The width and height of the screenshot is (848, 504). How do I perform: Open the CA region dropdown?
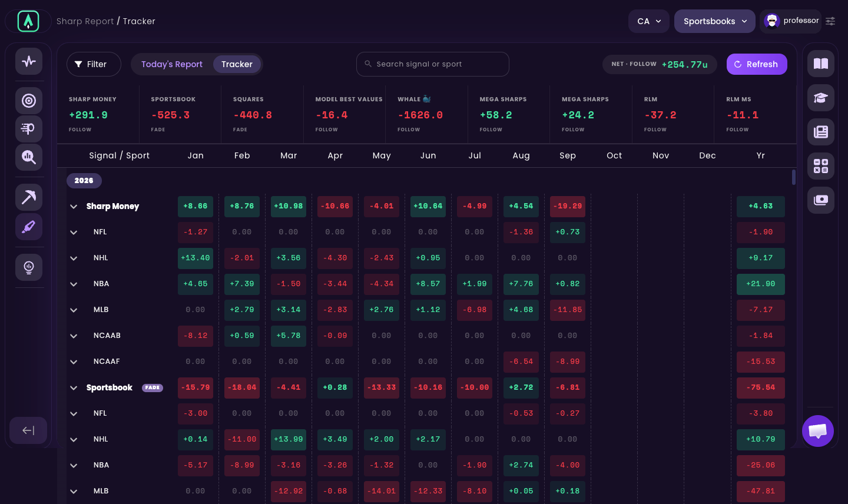coord(649,21)
